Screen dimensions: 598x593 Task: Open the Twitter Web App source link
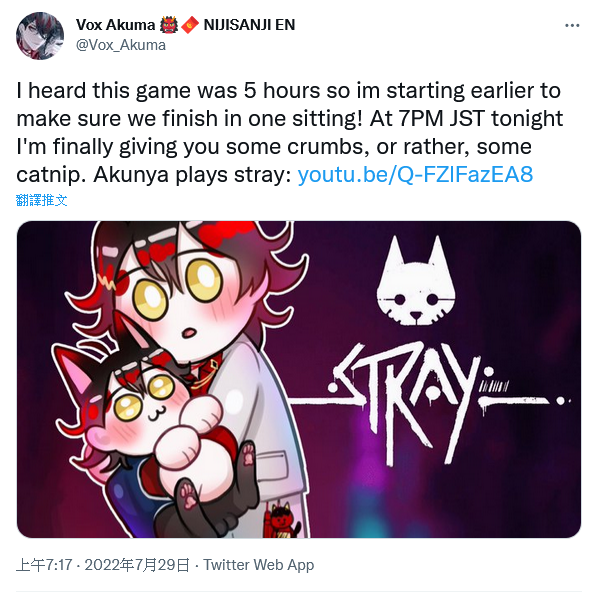click(x=258, y=565)
